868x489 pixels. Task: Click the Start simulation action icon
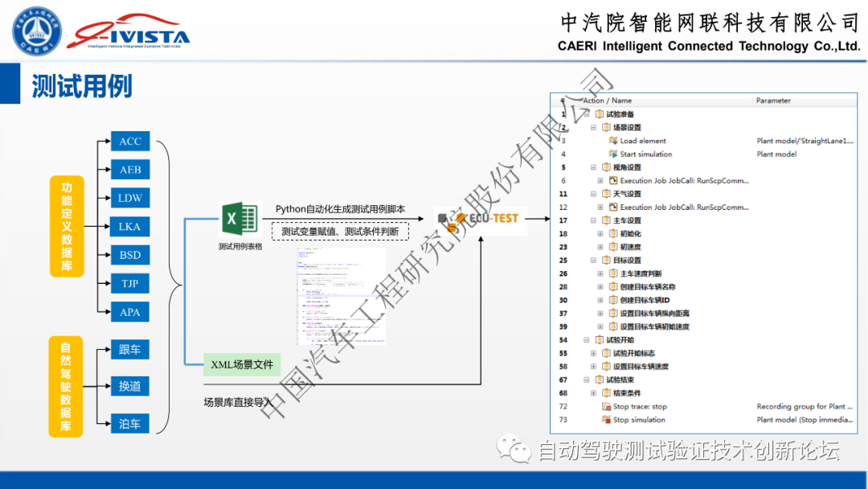click(614, 154)
